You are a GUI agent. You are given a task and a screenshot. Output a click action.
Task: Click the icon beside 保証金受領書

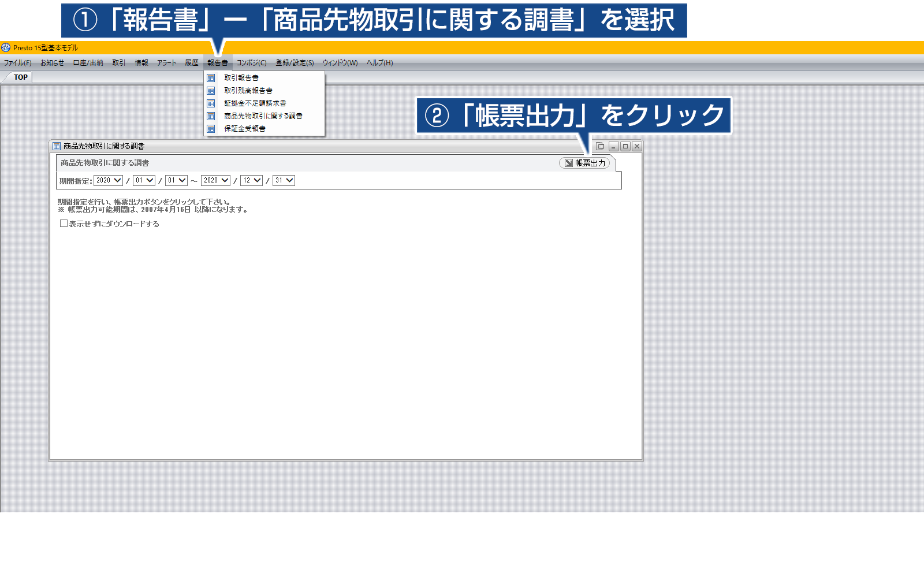click(211, 129)
